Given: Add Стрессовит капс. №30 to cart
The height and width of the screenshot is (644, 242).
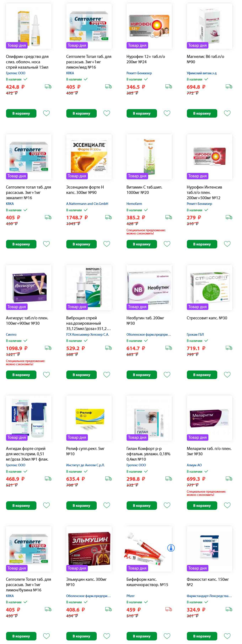Looking at the screenshot, I should pos(202,375).
